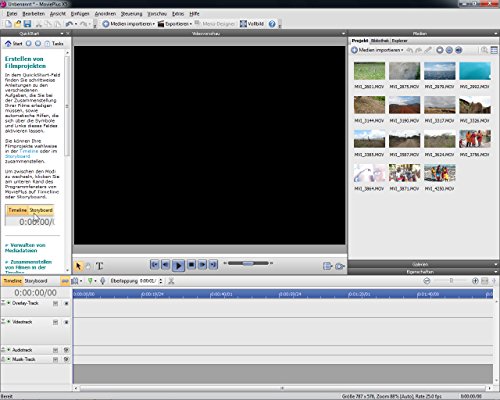Toggle visibility of the Overlay-Track
This screenshot has height=400, width=500.
pyautogui.click(x=66, y=303)
